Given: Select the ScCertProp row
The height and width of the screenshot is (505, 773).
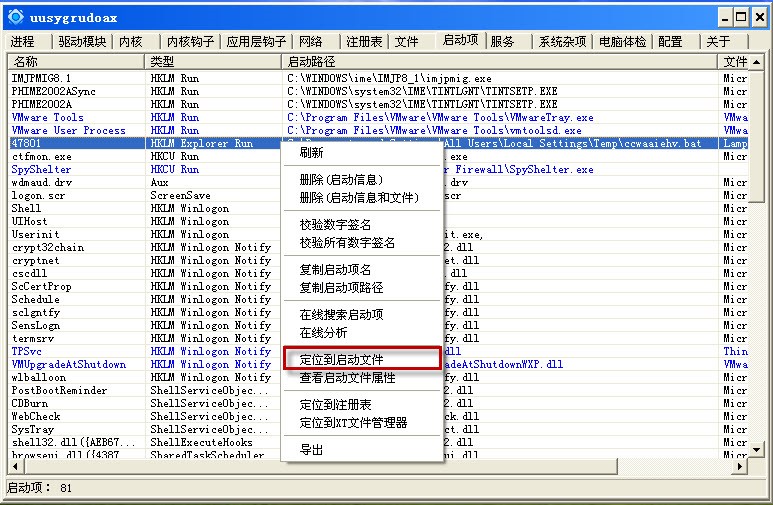Looking at the screenshot, I should click(379, 287).
